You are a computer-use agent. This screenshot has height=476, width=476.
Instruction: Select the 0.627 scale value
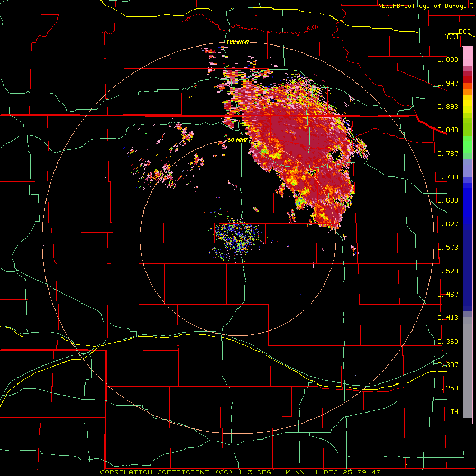(x=448, y=224)
